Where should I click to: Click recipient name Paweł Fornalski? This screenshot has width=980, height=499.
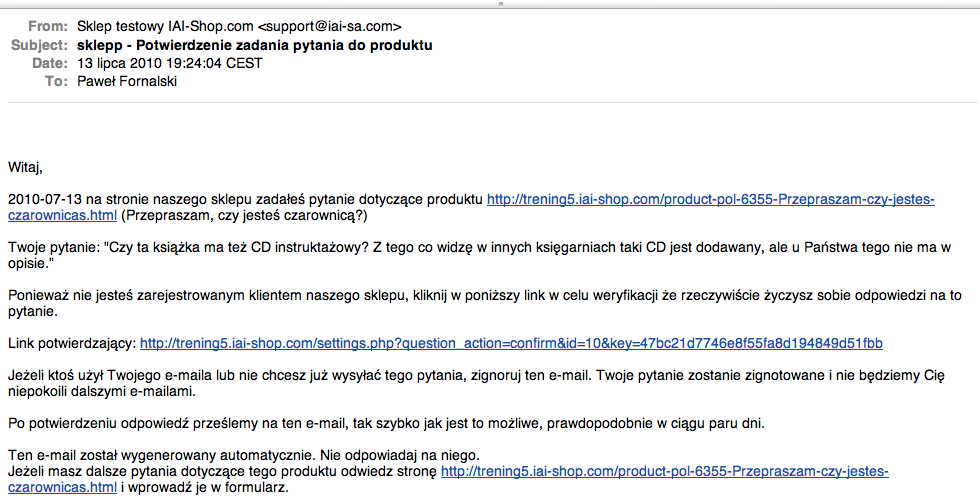coord(126,80)
